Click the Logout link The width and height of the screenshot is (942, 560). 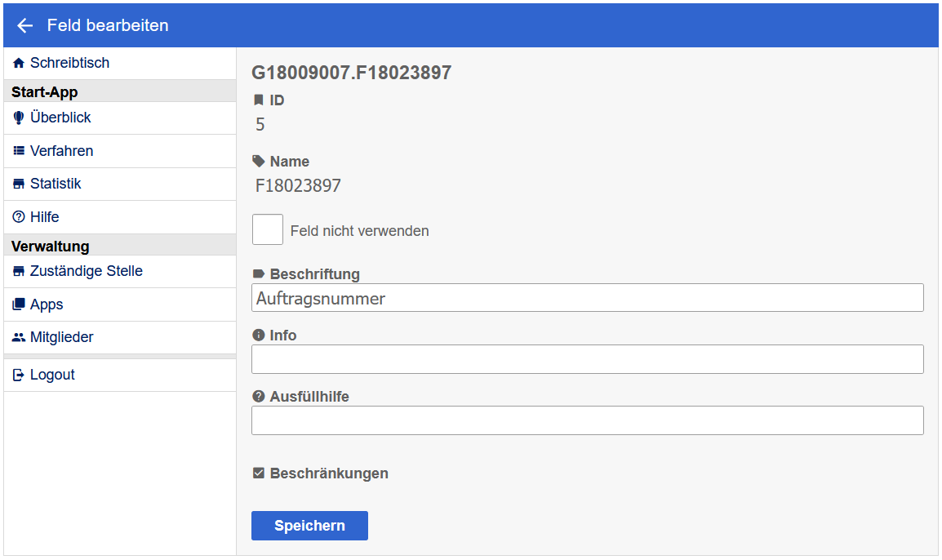coord(52,375)
